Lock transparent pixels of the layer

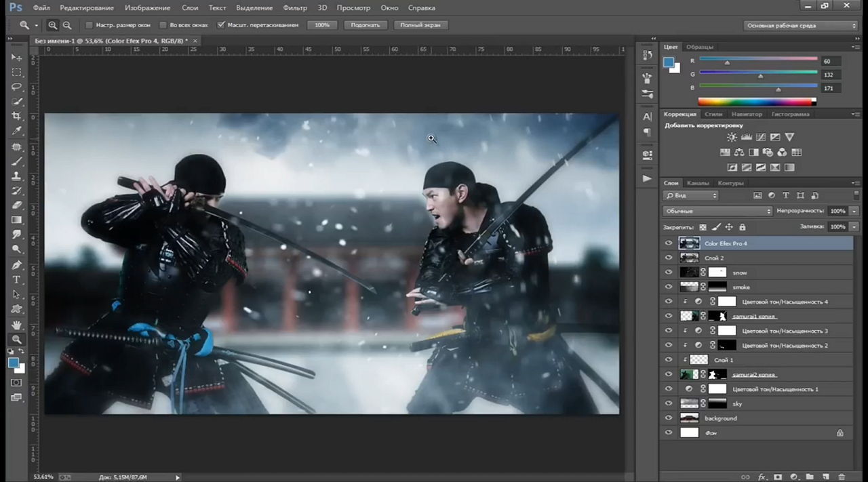[x=703, y=227]
